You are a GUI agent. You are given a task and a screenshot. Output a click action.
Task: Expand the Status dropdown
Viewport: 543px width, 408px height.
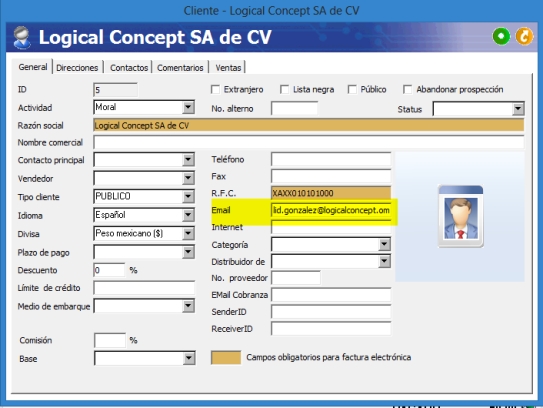(518, 109)
